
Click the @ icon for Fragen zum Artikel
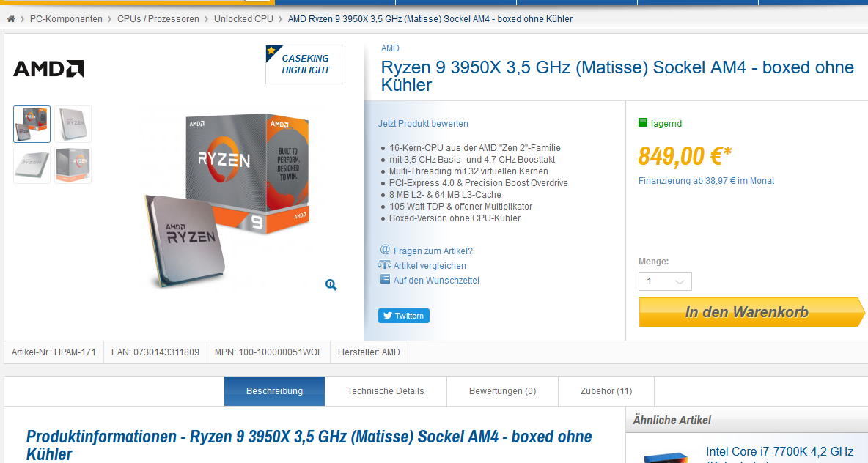(x=386, y=250)
